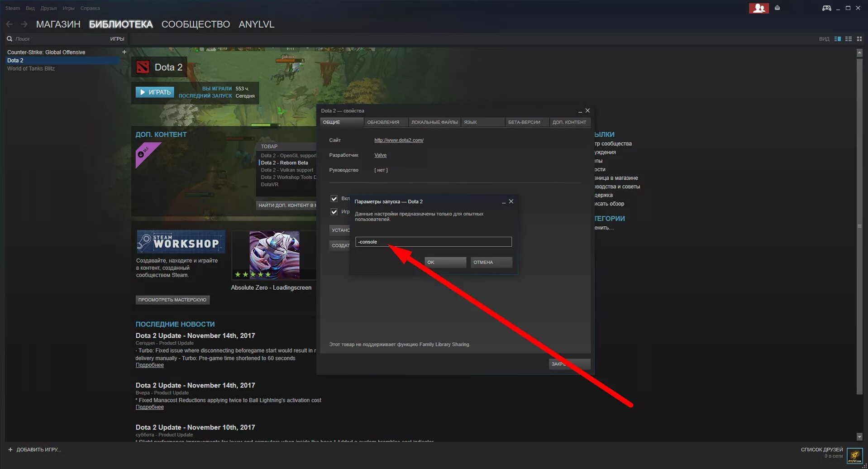This screenshot has width=868, height=469.
Task: Open the Valve developer link
Action: (380, 155)
